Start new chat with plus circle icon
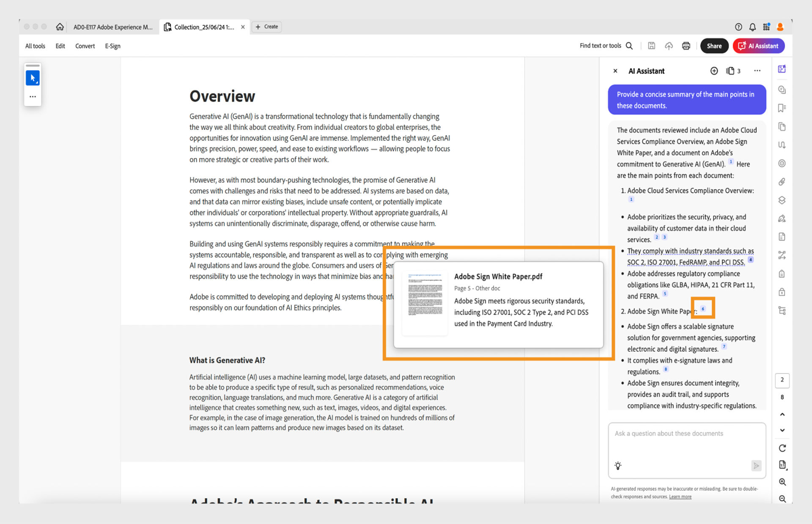The height and width of the screenshot is (524, 812). [x=714, y=71]
